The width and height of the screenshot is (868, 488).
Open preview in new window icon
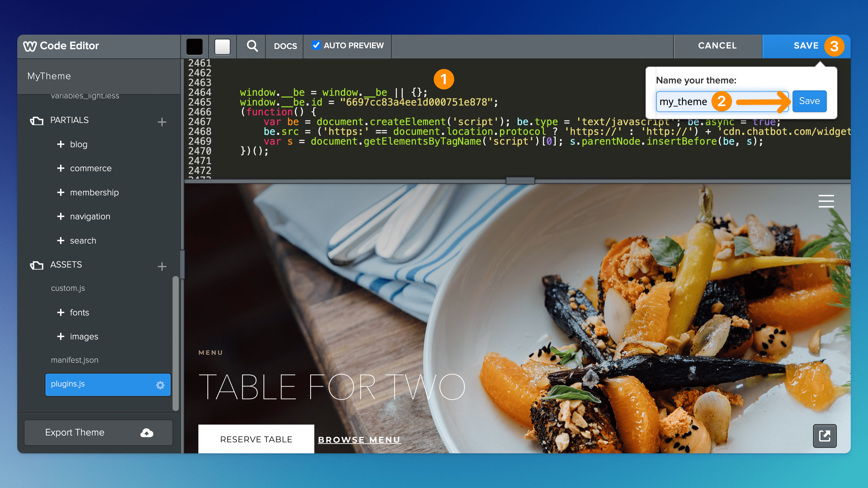(x=824, y=435)
